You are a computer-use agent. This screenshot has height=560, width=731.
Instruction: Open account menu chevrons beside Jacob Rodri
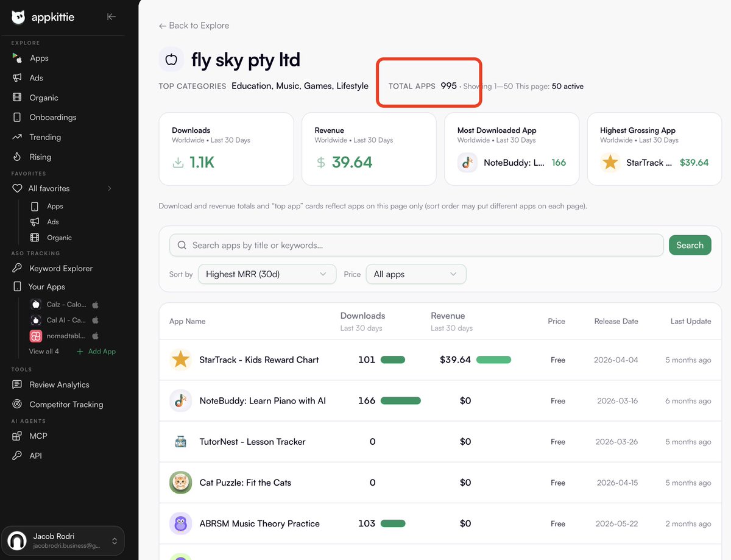[114, 541]
